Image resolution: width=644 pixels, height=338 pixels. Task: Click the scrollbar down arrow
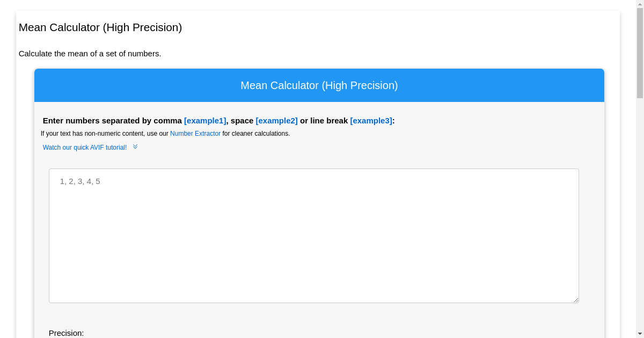tap(640, 334)
